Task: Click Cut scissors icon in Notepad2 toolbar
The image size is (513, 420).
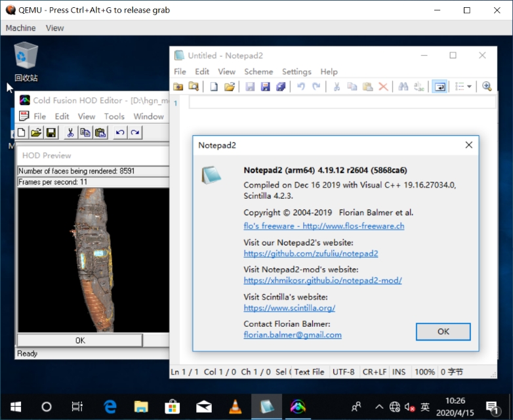Action: click(x=337, y=87)
